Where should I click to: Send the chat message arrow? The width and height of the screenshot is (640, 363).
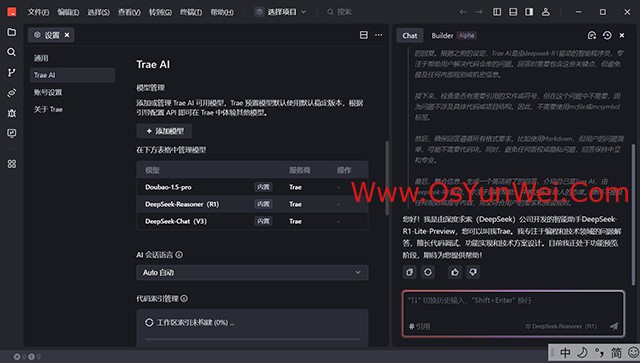614,326
